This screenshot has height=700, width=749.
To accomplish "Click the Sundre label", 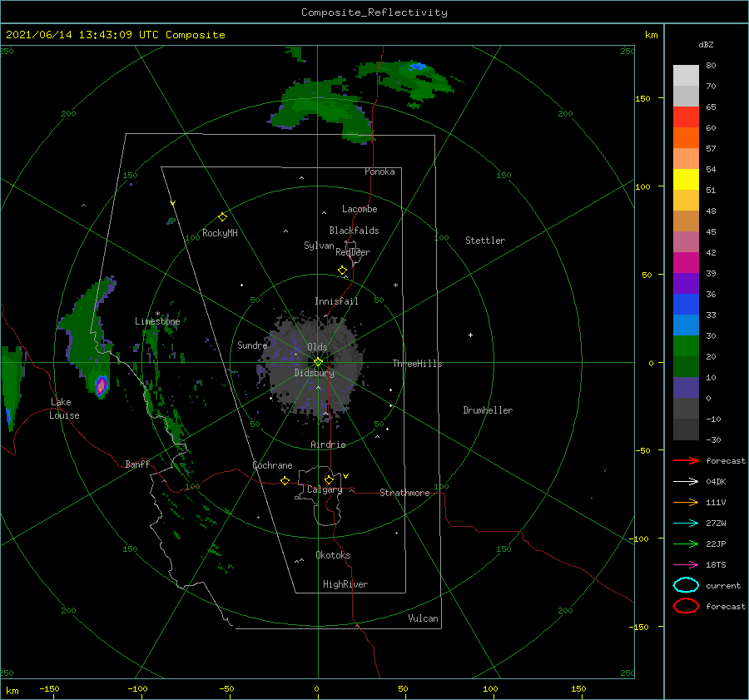I will point(252,345).
